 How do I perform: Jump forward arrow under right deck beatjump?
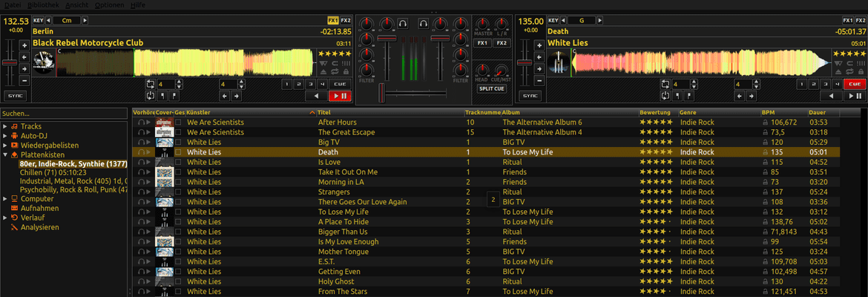[x=752, y=96]
